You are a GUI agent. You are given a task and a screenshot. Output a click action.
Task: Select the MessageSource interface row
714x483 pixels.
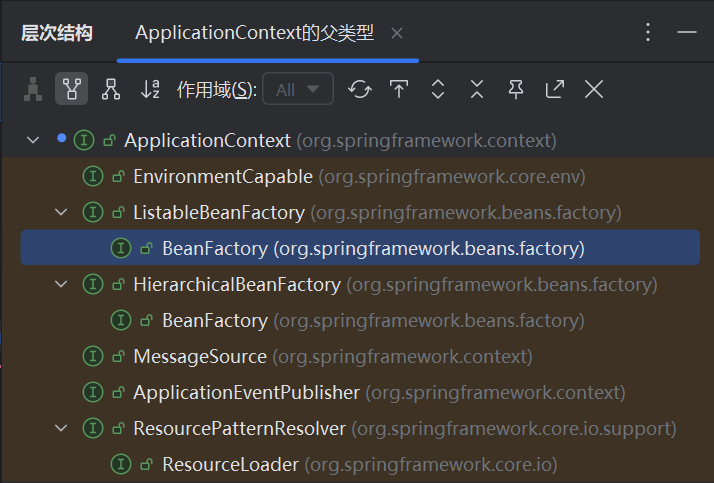tap(360, 356)
